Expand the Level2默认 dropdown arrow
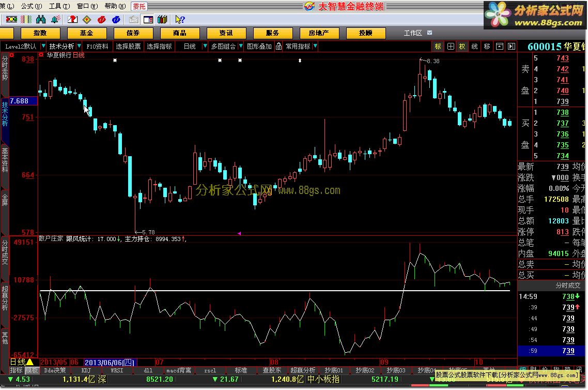 [x=43, y=46]
